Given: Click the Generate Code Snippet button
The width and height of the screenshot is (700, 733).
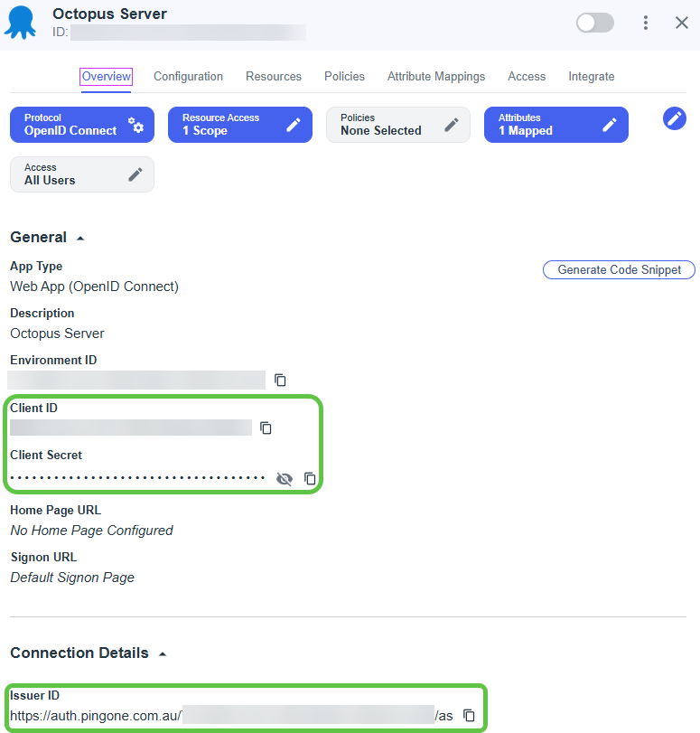Looking at the screenshot, I should click(618, 269).
